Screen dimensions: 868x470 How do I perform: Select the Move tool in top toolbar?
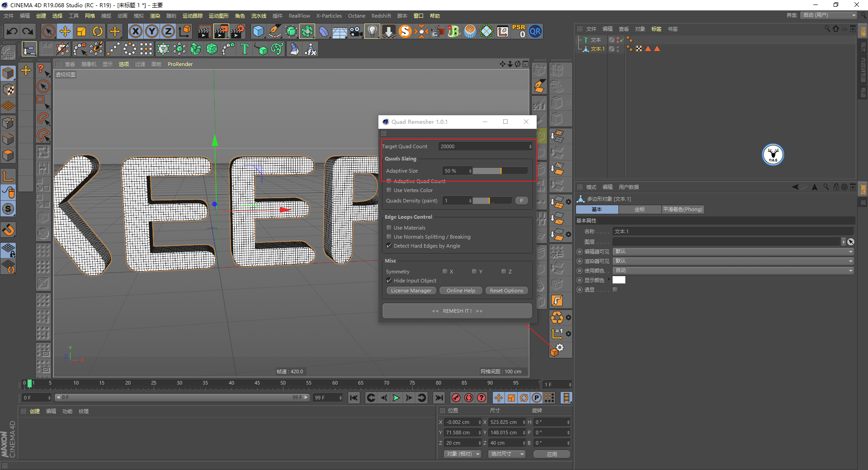pyautogui.click(x=65, y=32)
